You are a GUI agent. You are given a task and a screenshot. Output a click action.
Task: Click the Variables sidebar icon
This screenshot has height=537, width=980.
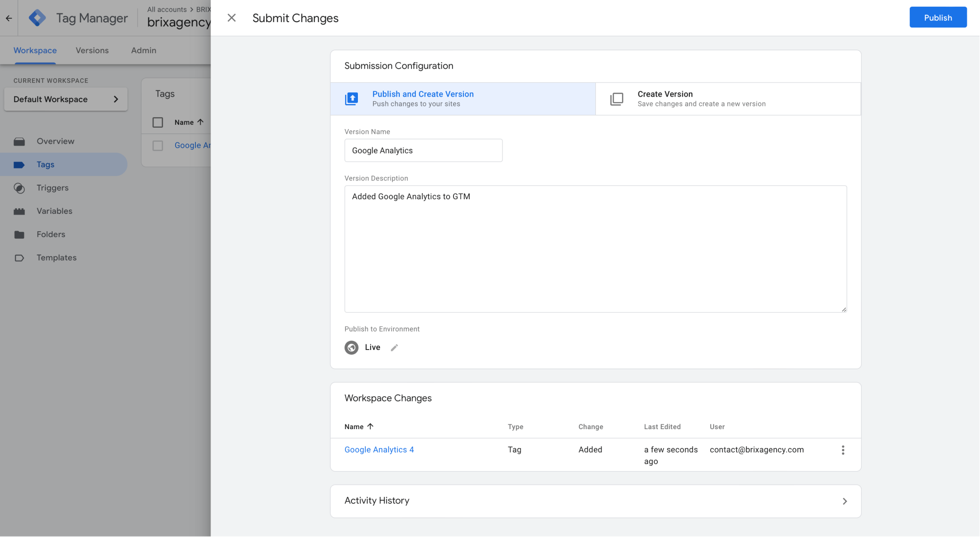coord(20,210)
